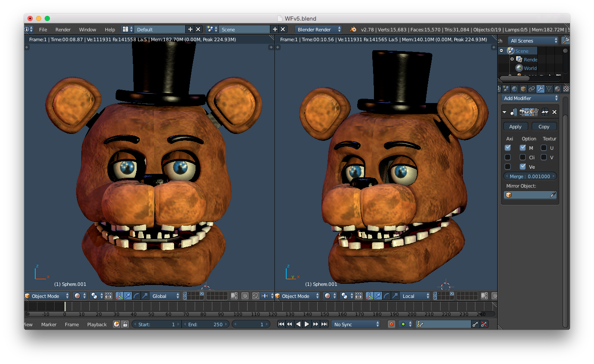Use eyedropper to pick Mirror Object
Image resolution: width=594 pixels, height=364 pixels.
coord(553,195)
